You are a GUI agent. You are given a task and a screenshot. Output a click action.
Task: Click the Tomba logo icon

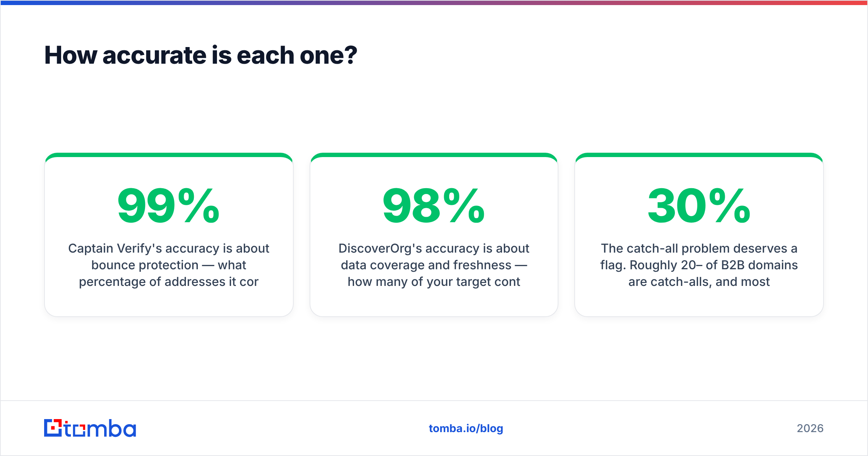point(53,428)
